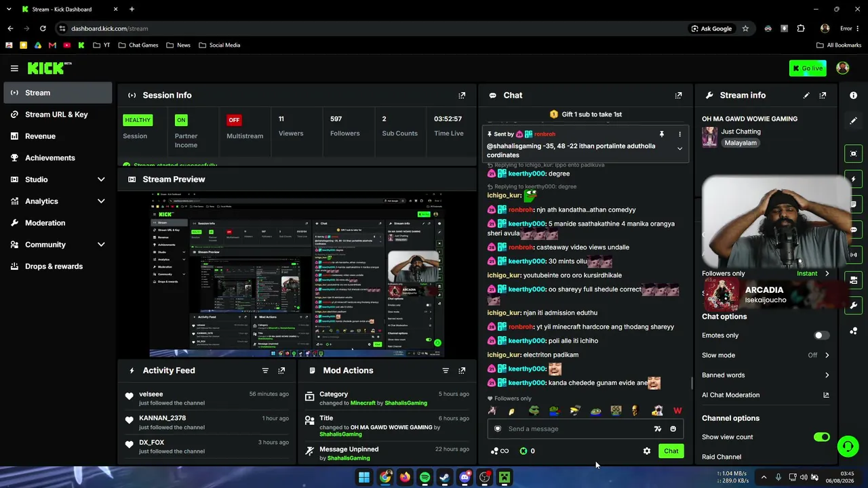Go to Stream URL & Key
Image resolution: width=868 pixels, height=488 pixels.
58,115
